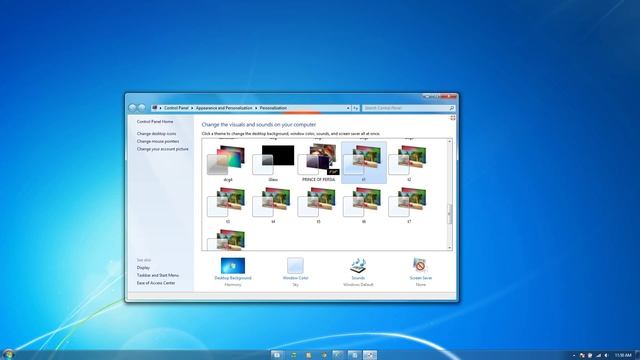Open Change your account picture link
The width and height of the screenshot is (640, 360).
[162, 149]
